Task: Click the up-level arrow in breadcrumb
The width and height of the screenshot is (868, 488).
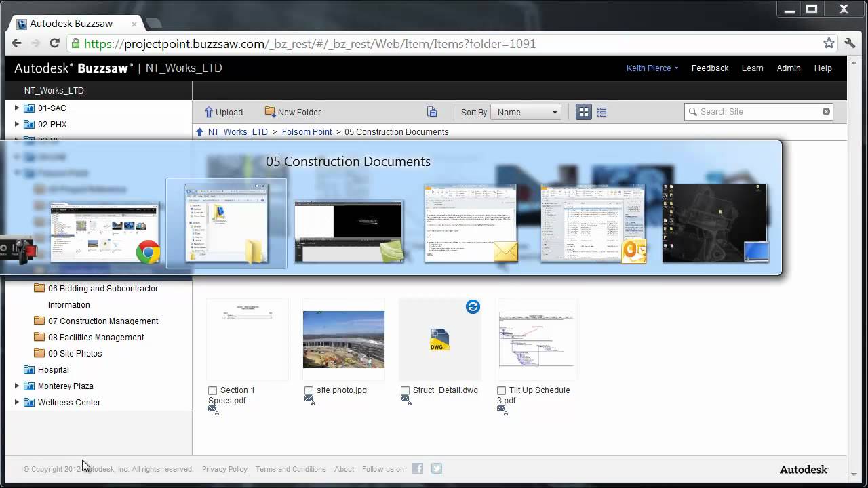Action: tap(199, 131)
